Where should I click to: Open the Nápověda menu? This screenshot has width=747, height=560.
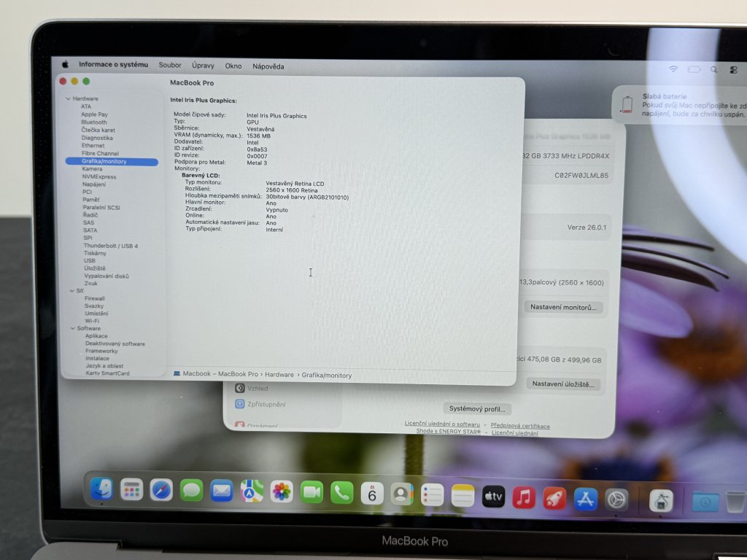[268, 66]
